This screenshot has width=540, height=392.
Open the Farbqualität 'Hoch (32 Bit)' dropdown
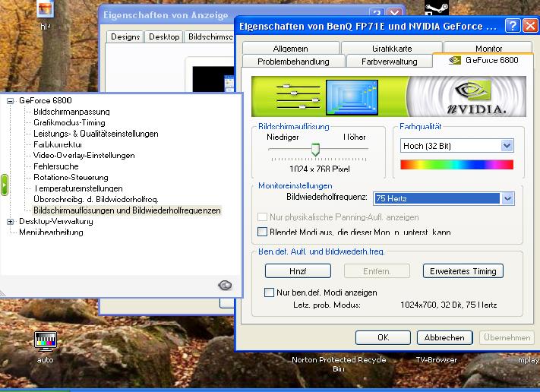(x=507, y=146)
